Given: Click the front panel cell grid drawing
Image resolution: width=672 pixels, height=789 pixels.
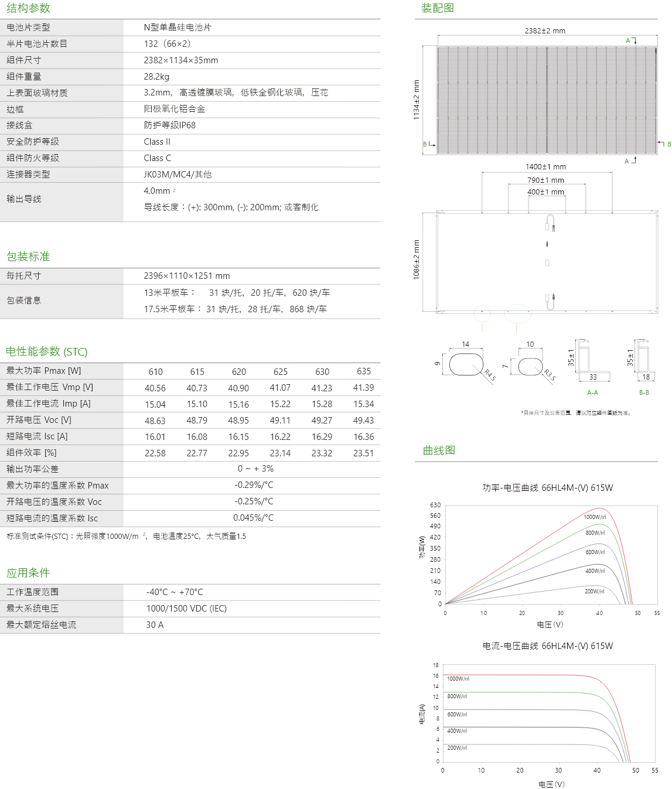Looking at the screenshot, I should point(546,100).
